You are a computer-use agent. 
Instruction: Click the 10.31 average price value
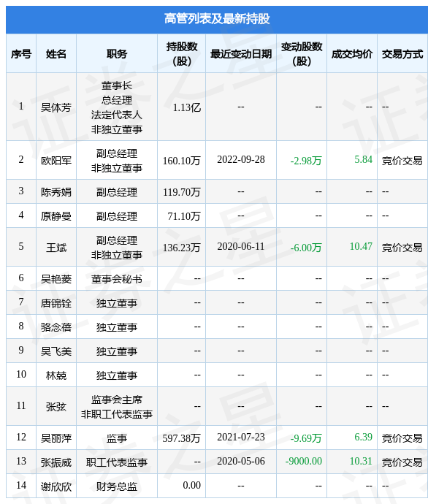point(361,461)
